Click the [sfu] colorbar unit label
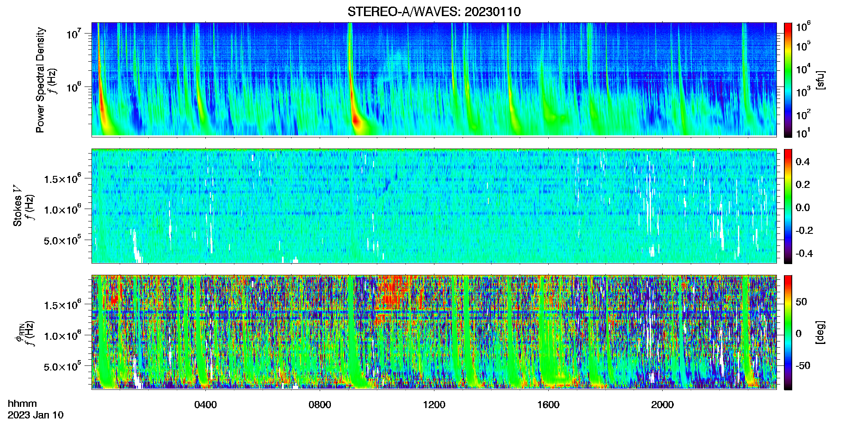This screenshot has height=447, width=868. [x=821, y=80]
